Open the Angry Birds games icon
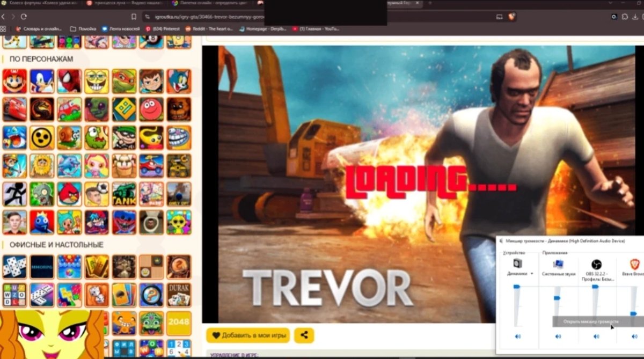644x359 pixels. (x=69, y=194)
